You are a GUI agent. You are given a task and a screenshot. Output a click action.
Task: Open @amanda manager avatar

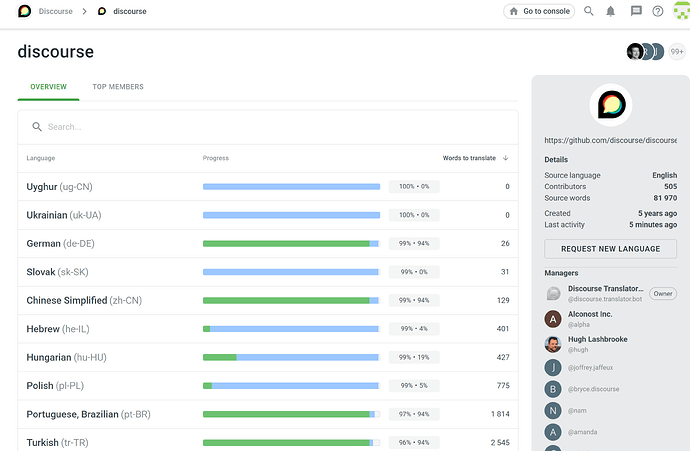pos(553,432)
